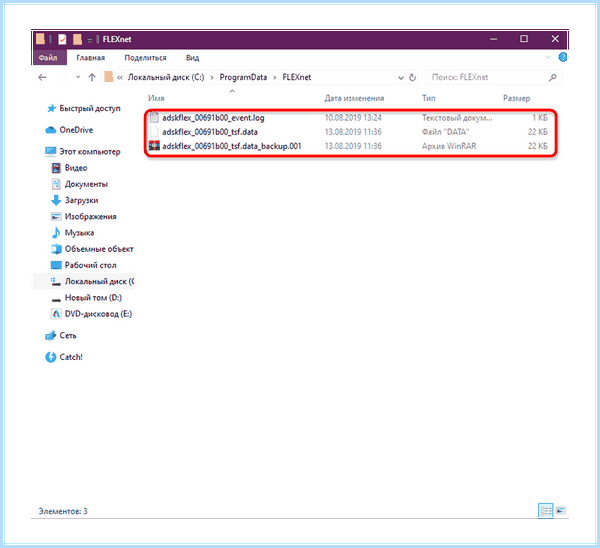The image size is (600, 548).
Task: Sort by the Дата изменения column header
Action: (x=354, y=98)
